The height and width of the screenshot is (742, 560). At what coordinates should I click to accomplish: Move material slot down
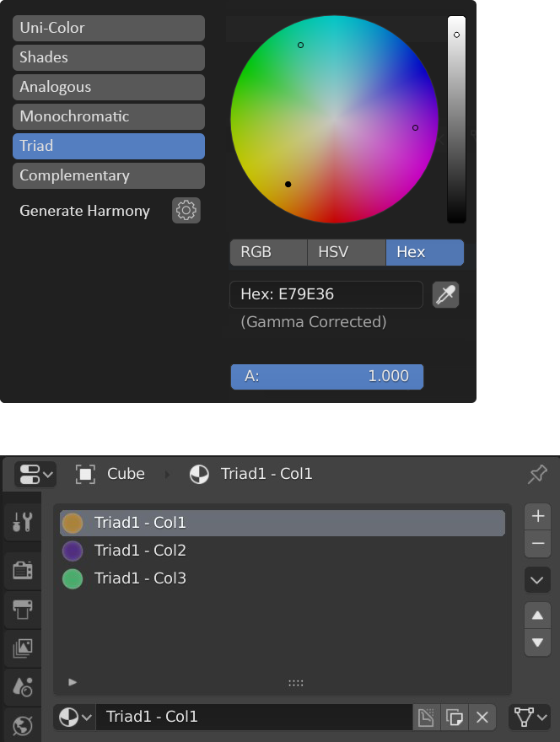537,643
